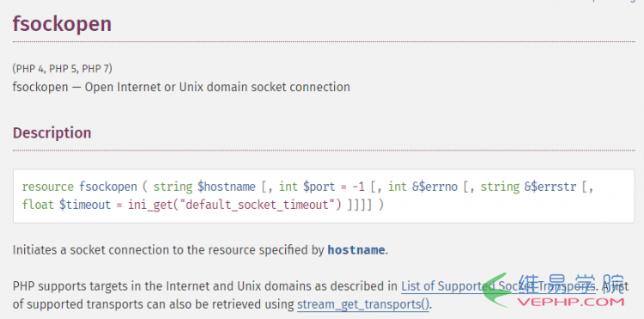Click the Initiates a socket connection sentence
Image resolution: width=644 pixels, height=319 pixels.
pos(200,250)
